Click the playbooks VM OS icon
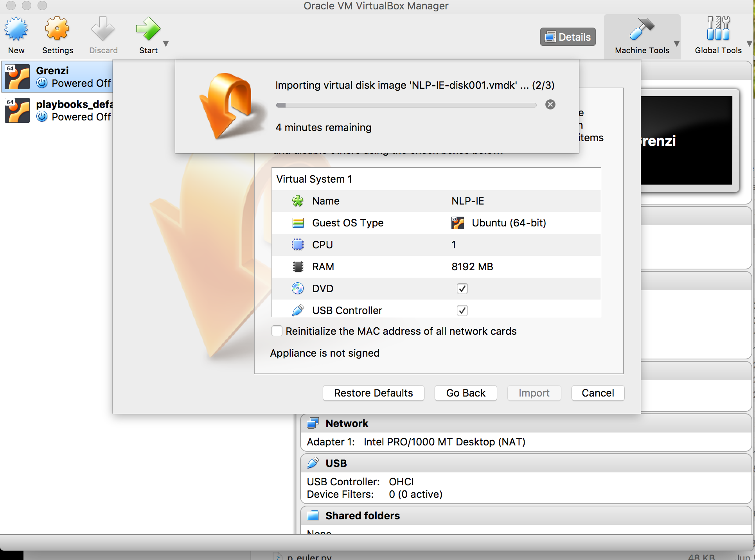The height and width of the screenshot is (560, 755). [x=17, y=110]
